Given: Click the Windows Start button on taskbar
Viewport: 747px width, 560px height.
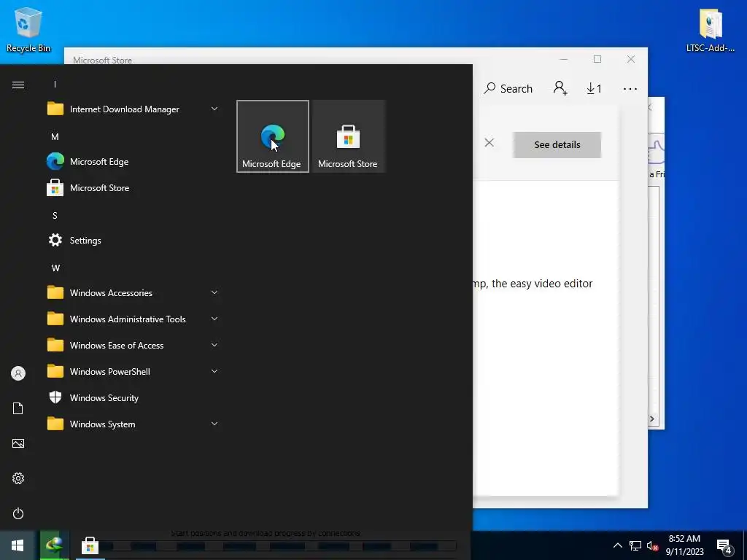Looking at the screenshot, I should click(18, 545).
